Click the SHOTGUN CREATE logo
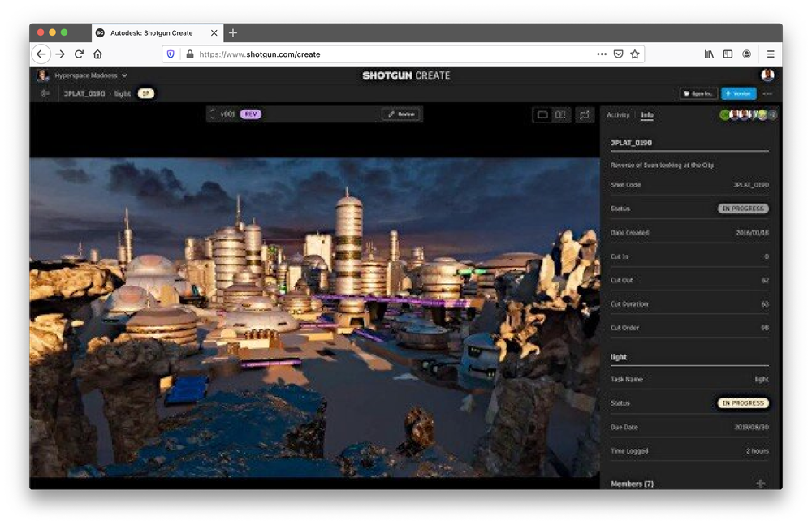The width and height of the screenshot is (812, 525). click(406, 75)
